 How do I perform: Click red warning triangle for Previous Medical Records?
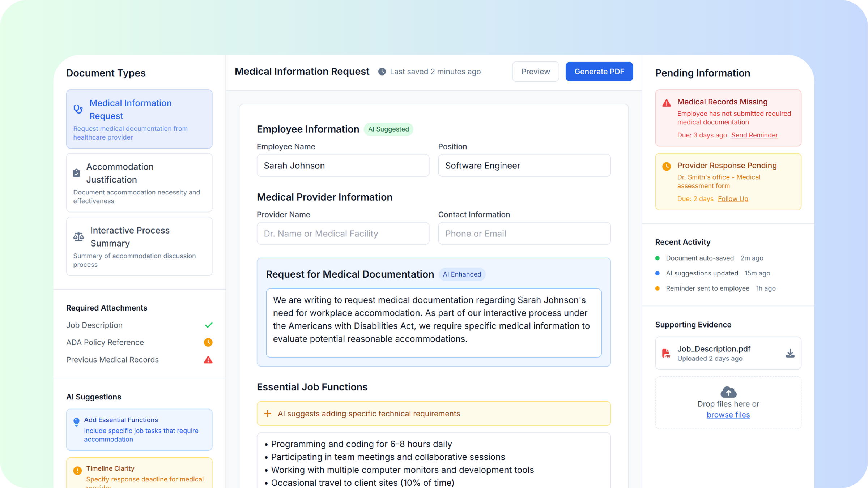[x=208, y=360]
